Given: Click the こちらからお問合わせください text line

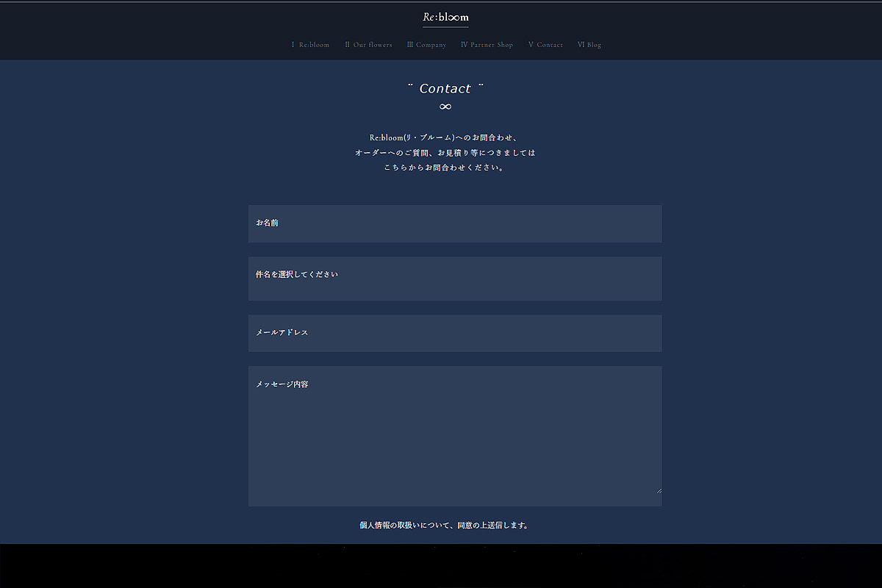Looking at the screenshot, I should pyautogui.click(x=445, y=168).
